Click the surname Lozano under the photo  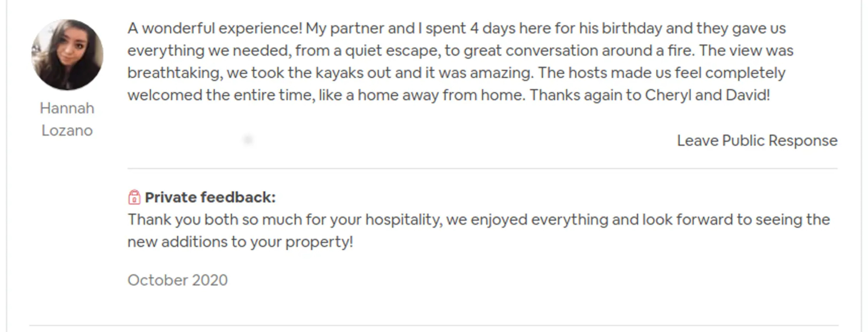point(67,131)
